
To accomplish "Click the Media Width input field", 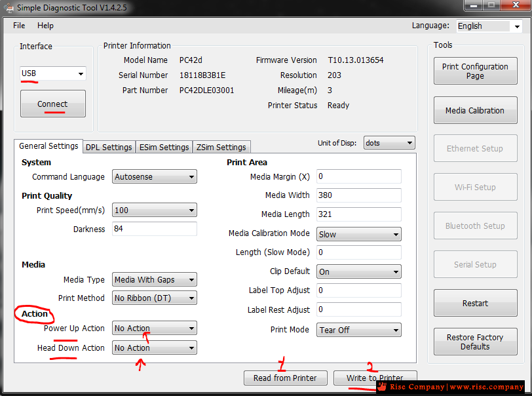I will [x=359, y=195].
